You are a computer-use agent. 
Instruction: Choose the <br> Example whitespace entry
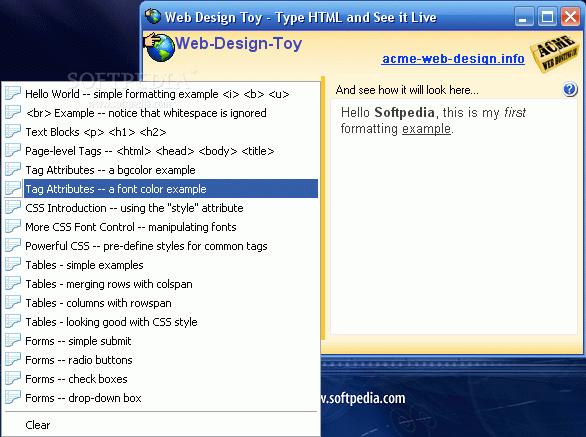161,113
